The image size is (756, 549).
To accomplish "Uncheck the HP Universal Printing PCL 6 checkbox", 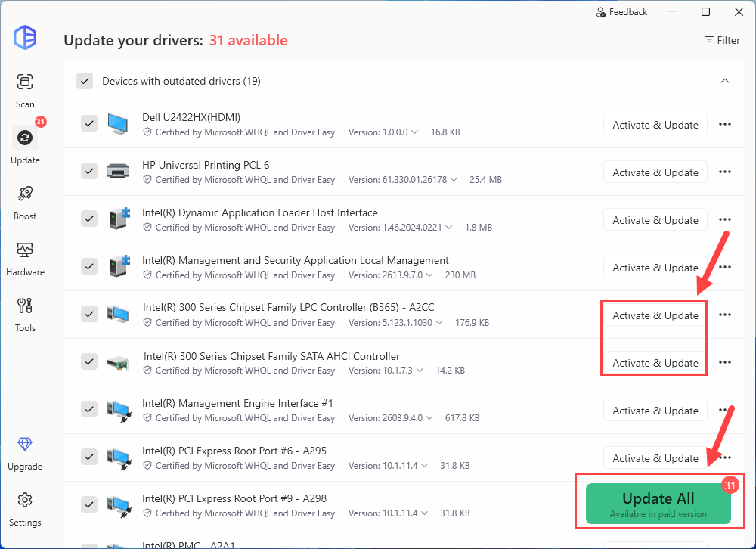I will coord(89,171).
